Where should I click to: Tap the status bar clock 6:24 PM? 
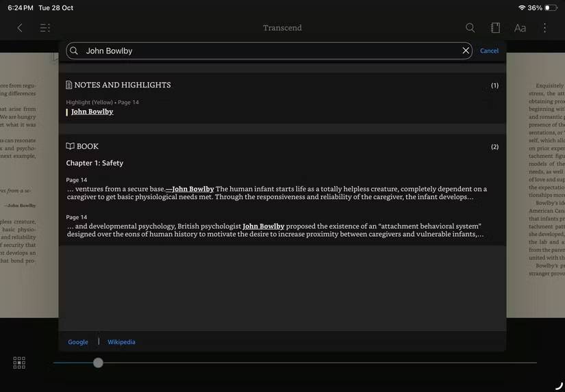click(21, 8)
